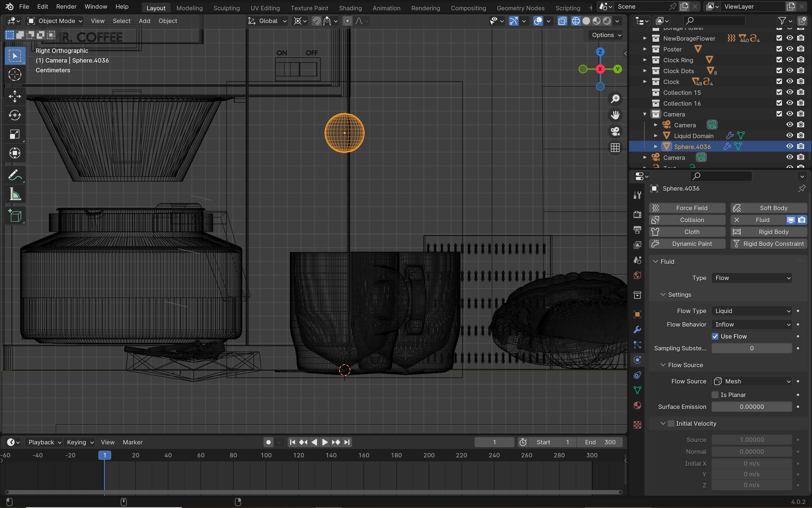The height and width of the screenshot is (508, 812).
Task: Open the Render menu
Action: coord(66,6)
